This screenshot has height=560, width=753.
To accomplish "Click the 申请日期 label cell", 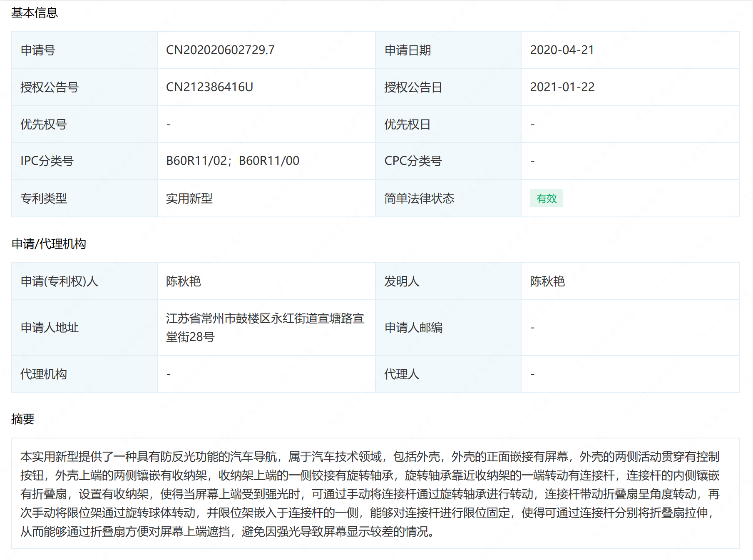I will pyautogui.click(x=448, y=50).
